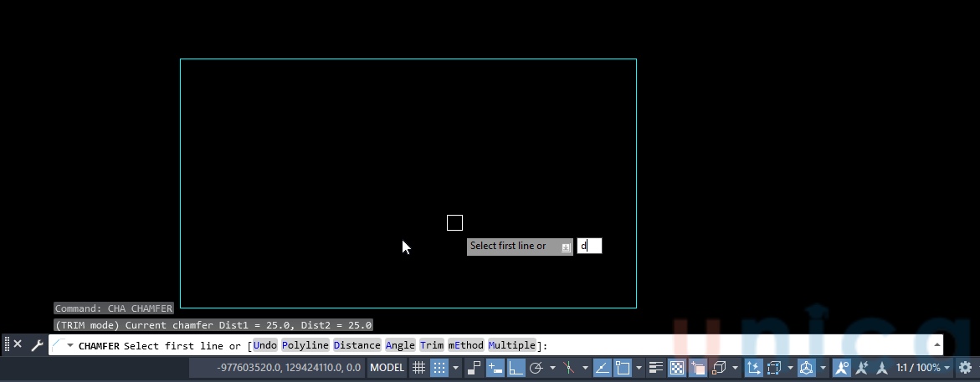Show lineweight via status bar icon
The image size is (980, 382).
[x=656, y=368]
